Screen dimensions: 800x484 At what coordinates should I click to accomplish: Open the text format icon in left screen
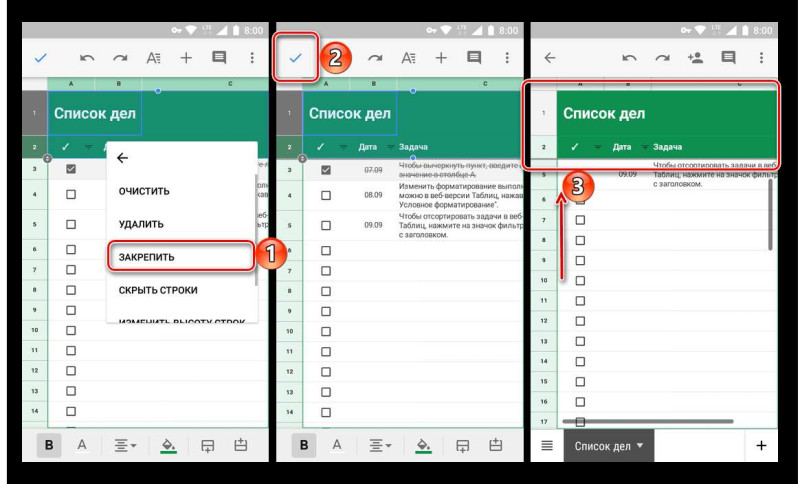coord(154,58)
